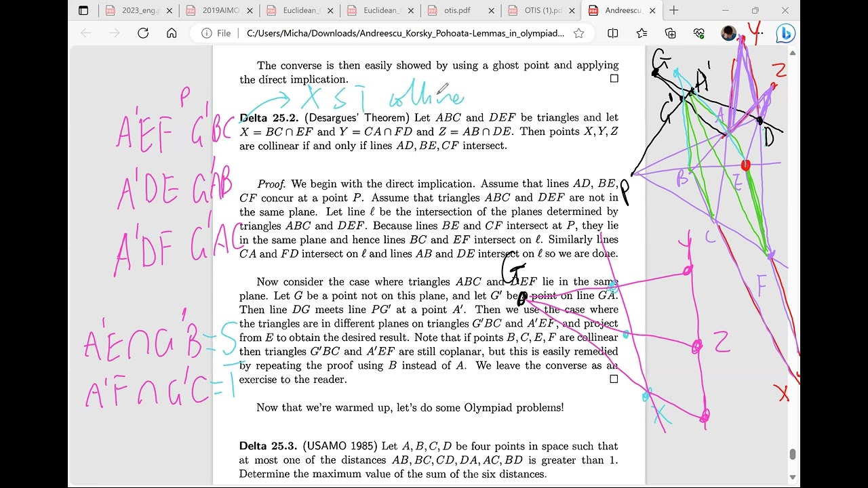868x488 pixels.
Task: Go back to the previous page
Action: coord(85,33)
